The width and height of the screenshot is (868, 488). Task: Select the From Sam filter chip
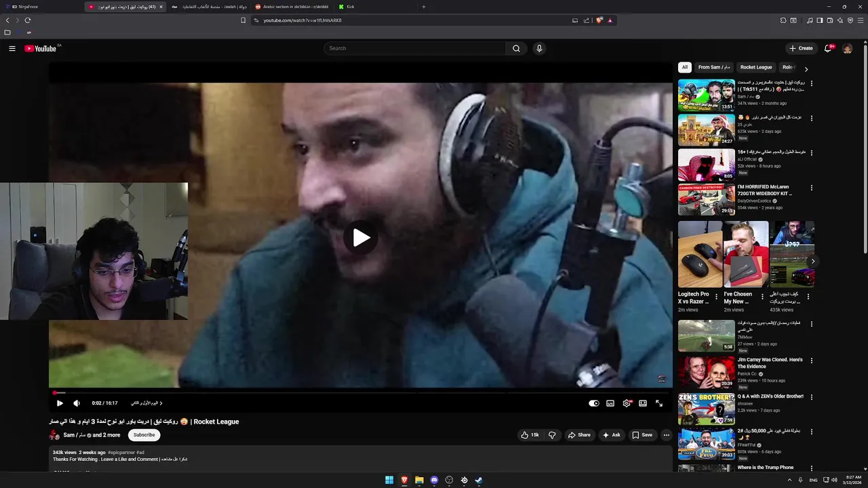click(714, 67)
